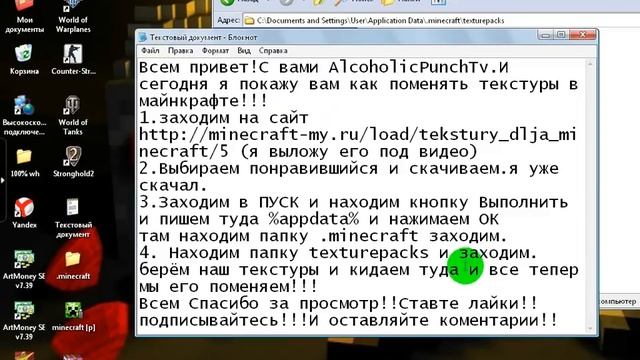This screenshot has height=360, width=640.
Task: Click the %appdata% text in Notepad
Action: 314,220
